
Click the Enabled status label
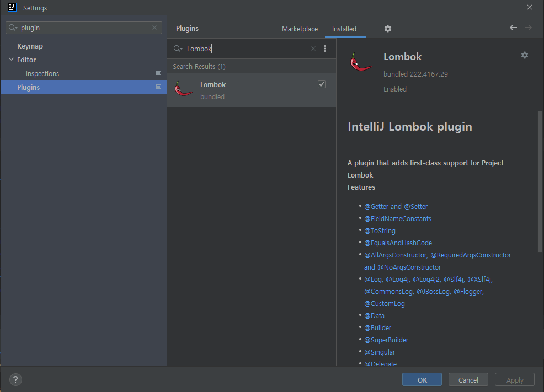tap(395, 89)
